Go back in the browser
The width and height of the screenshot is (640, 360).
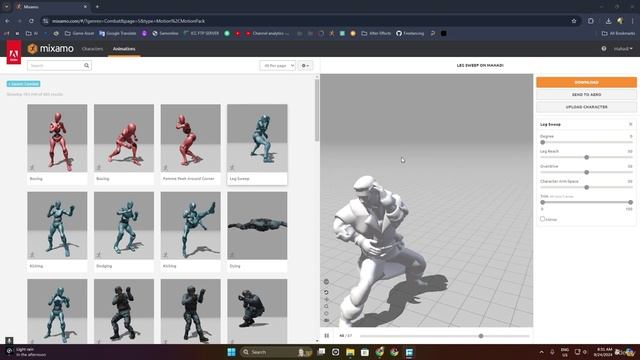(8, 21)
